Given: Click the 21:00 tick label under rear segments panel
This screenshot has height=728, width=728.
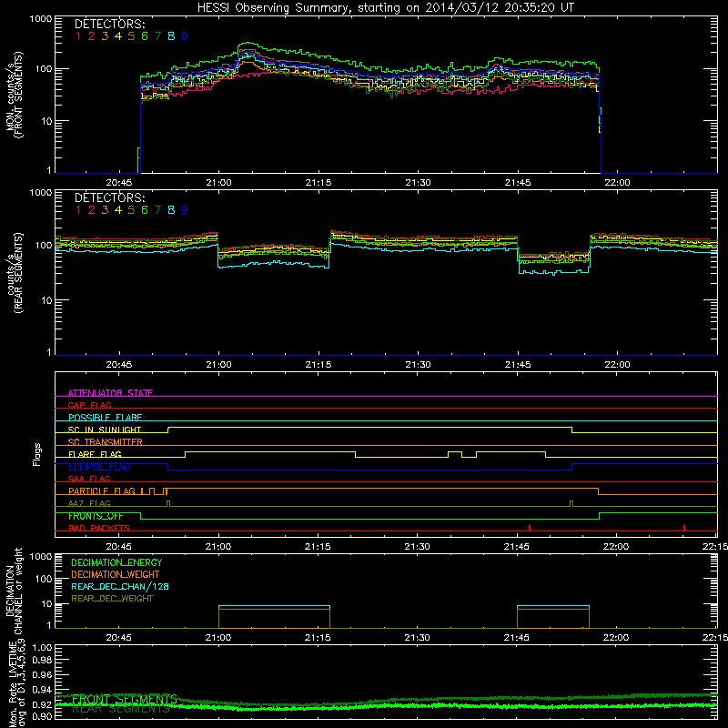Looking at the screenshot, I should [218, 365].
